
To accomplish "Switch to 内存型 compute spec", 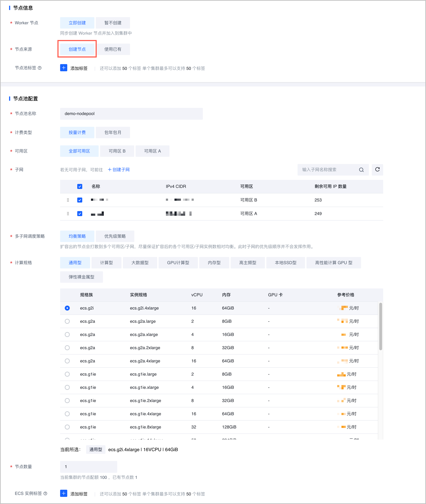I will tap(214, 263).
